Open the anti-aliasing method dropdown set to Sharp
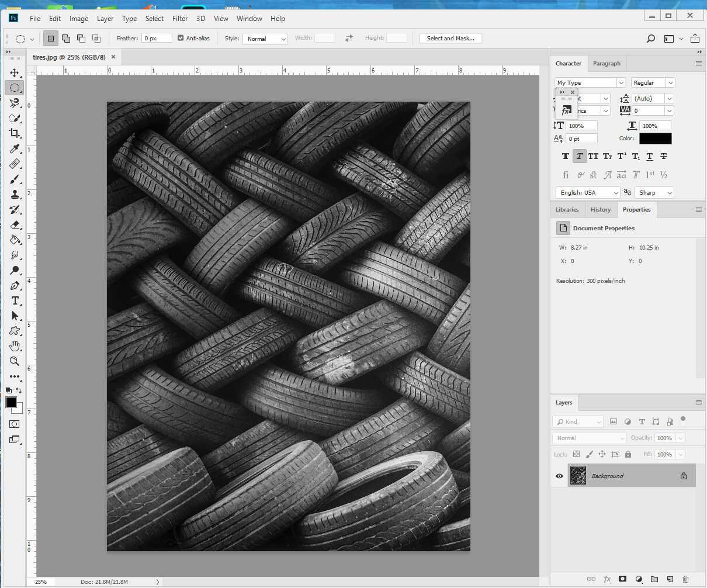707x588 pixels. 654,192
